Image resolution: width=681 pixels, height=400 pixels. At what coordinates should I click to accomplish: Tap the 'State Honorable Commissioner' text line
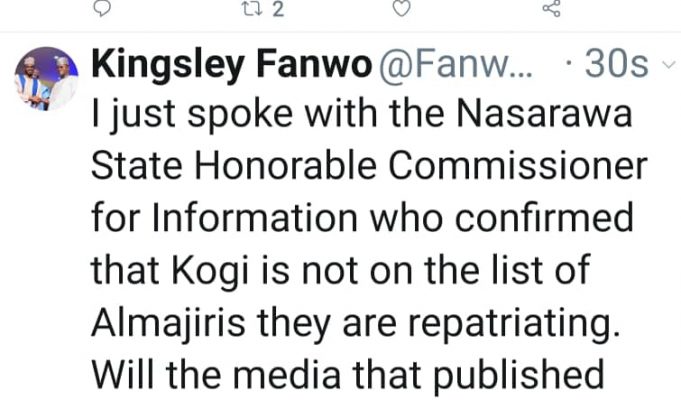369,166
